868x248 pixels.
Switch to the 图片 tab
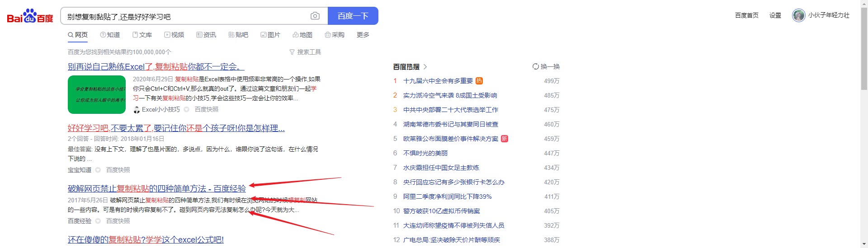(x=270, y=35)
